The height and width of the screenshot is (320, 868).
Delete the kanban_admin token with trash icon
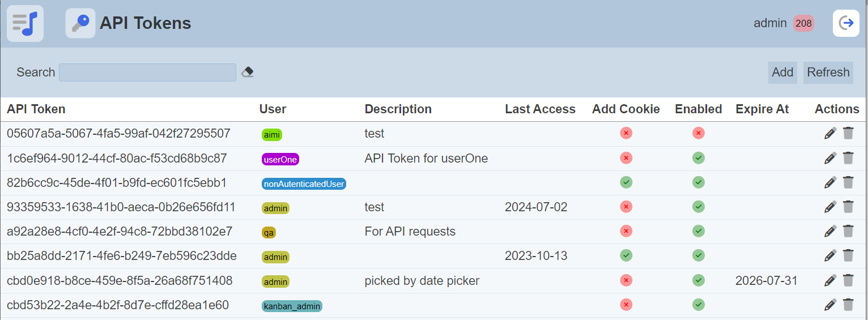848,305
